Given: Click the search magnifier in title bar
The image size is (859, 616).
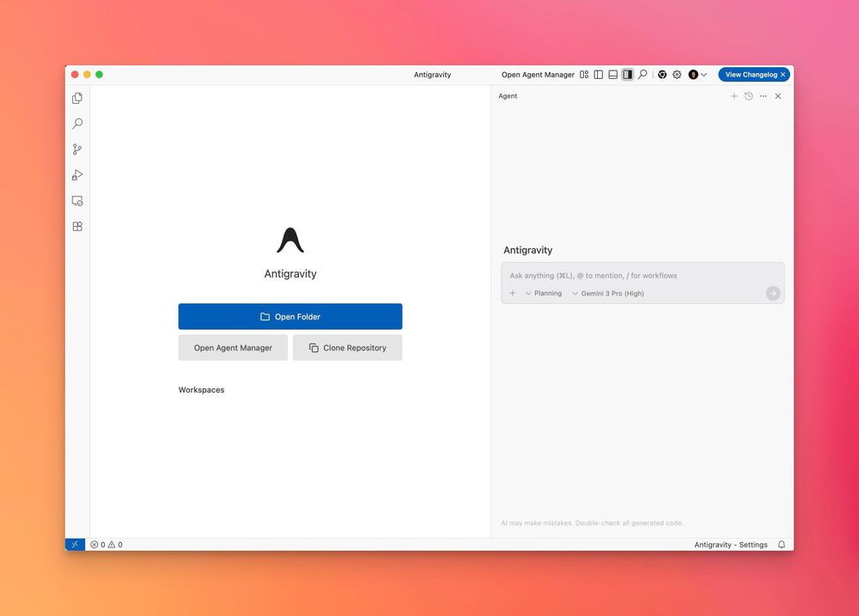Looking at the screenshot, I should tap(643, 74).
